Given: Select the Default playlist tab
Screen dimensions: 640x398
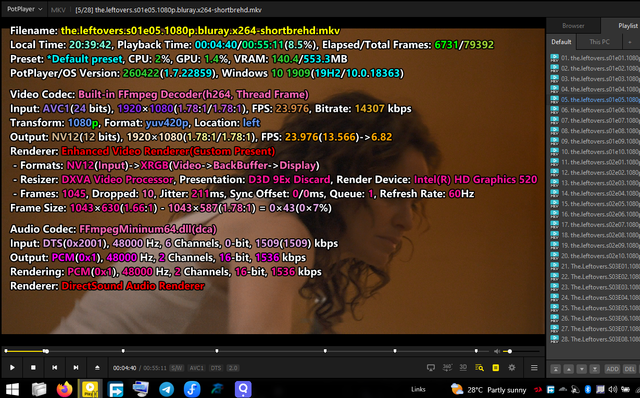Looking at the screenshot, I should 561,42.
